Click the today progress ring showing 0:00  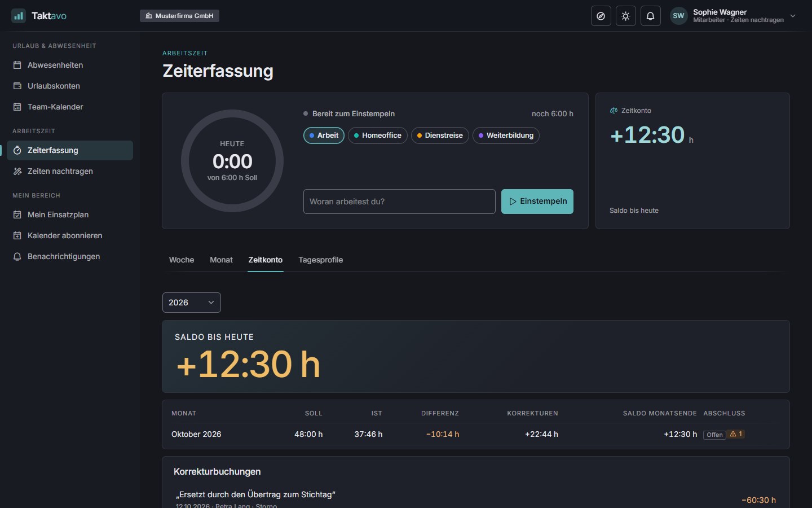pos(232,161)
